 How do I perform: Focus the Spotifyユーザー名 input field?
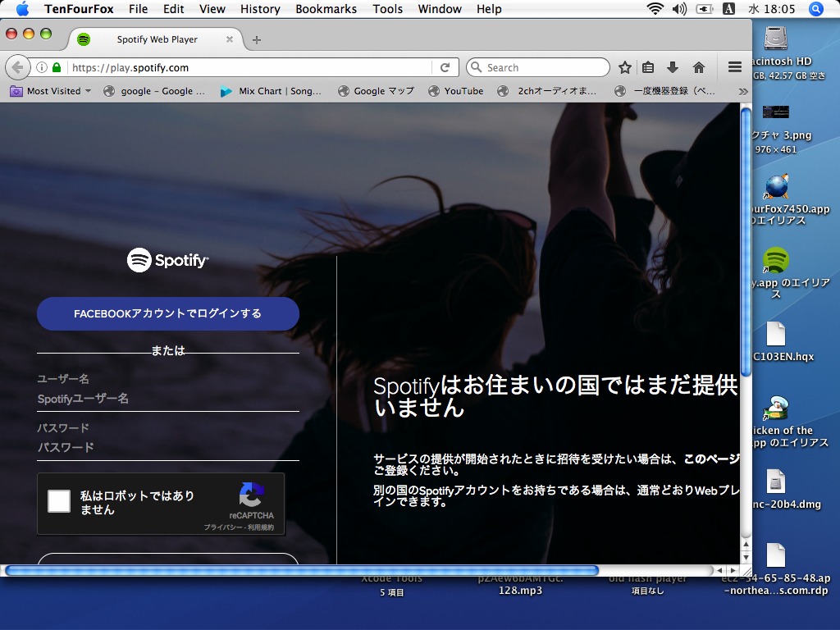click(167, 399)
